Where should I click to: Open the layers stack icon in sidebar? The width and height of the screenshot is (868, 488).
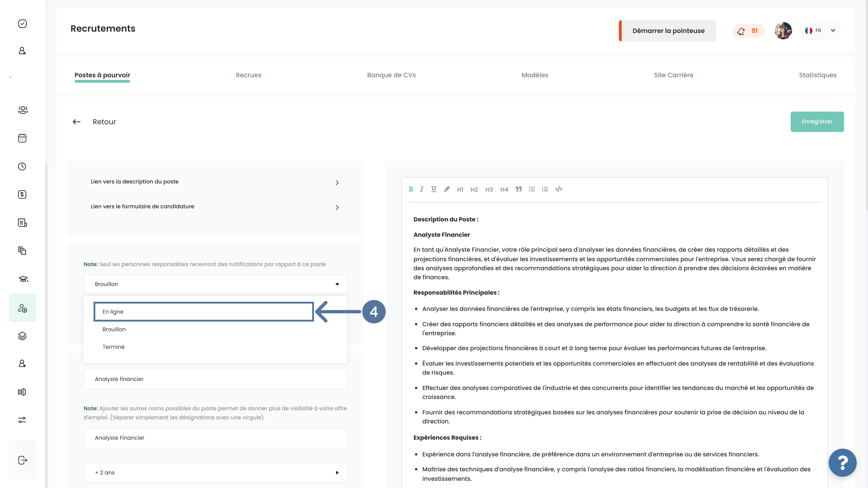(x=22, y=336)
